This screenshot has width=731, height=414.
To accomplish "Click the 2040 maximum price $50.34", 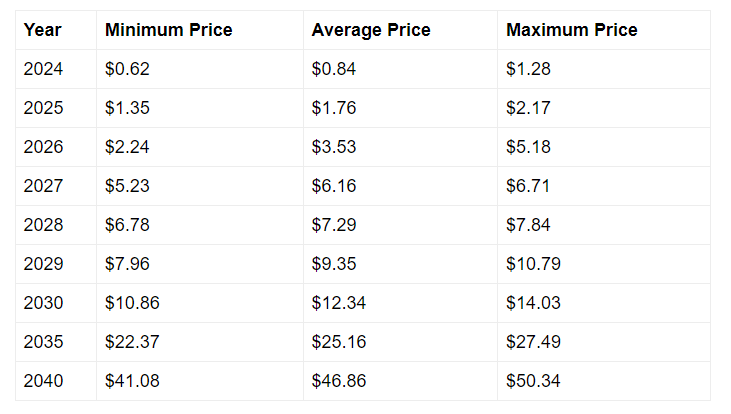I will [x=533, y=381].
